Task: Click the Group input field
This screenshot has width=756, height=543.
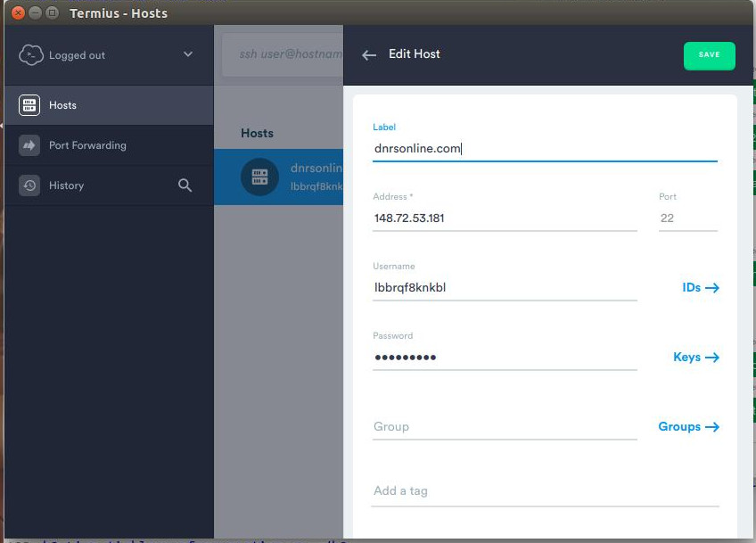Action: (505, 427)
